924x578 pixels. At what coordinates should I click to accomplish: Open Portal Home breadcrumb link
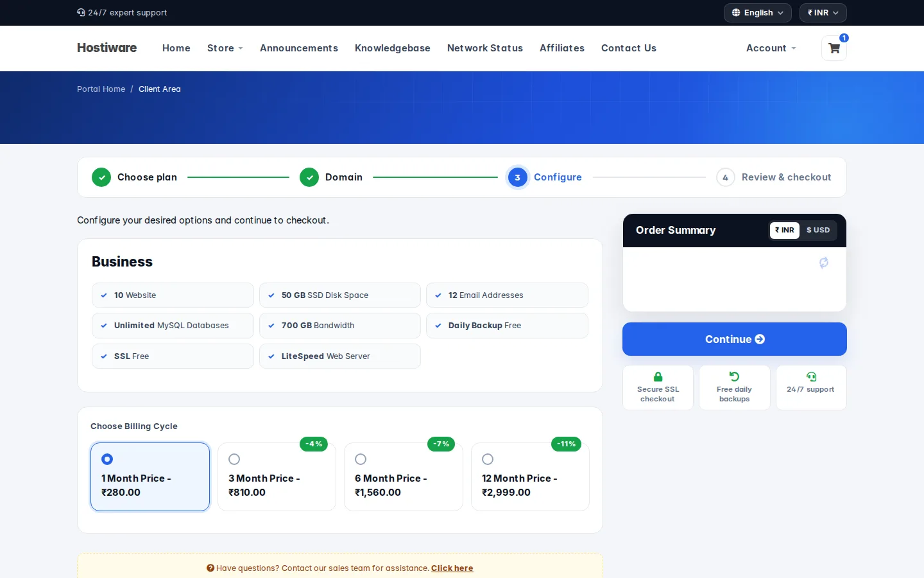[101, 89]
